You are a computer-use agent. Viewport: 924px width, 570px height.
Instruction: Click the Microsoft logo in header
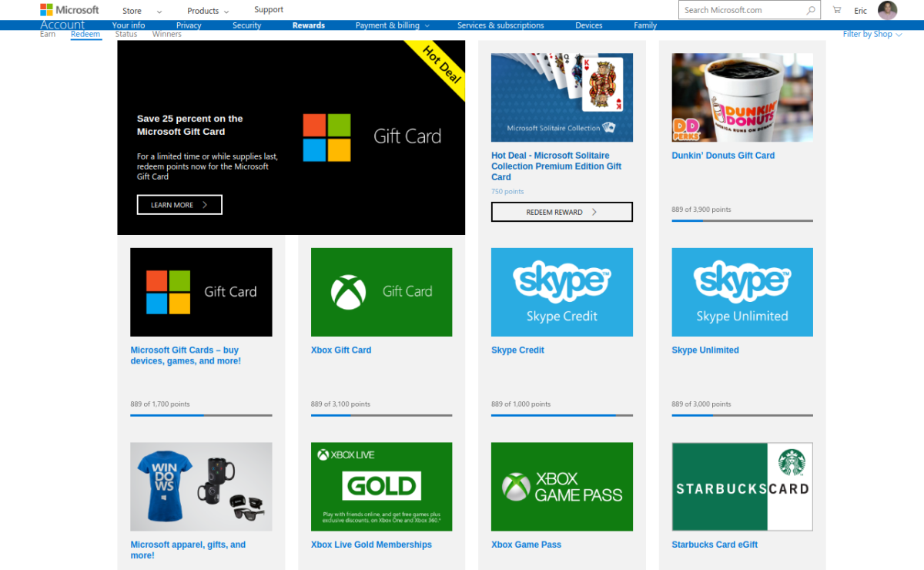click(x=69, y=10)
